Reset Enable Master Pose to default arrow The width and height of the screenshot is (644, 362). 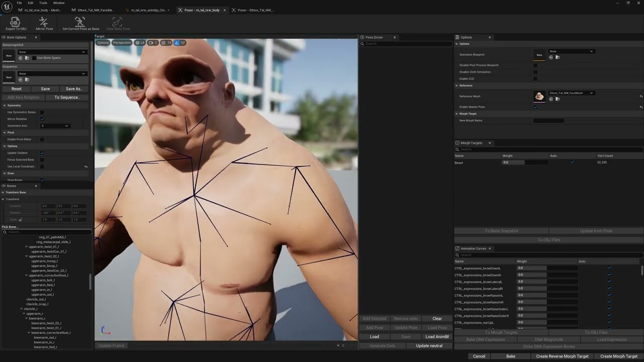tap(641, 107)
